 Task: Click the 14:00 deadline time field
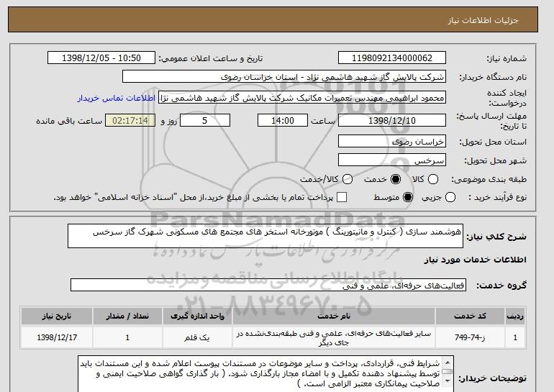click(283, 120)
